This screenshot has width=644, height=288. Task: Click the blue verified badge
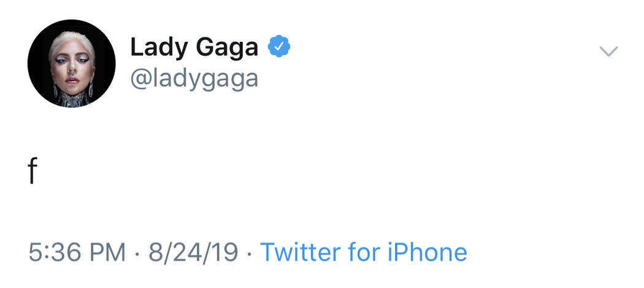(279, 47)
